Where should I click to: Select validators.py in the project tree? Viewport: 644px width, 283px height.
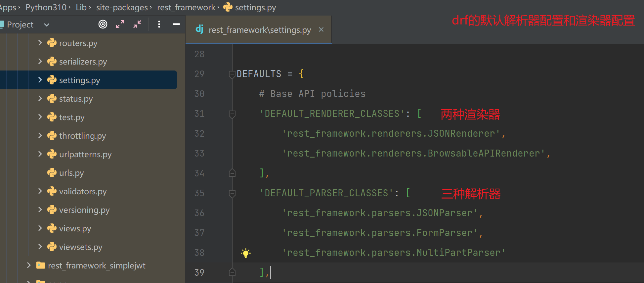click(x=83, y=191)
